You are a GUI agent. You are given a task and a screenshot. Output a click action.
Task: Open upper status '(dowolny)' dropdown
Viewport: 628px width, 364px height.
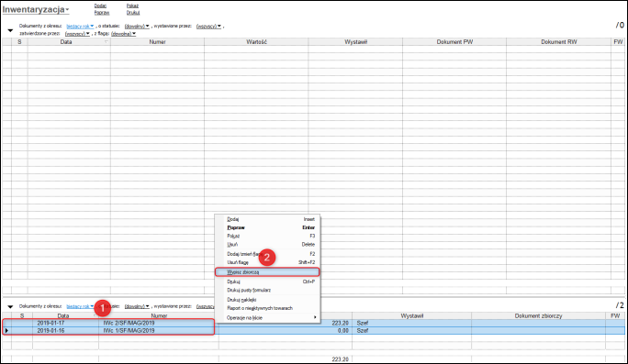pos(137,27)
